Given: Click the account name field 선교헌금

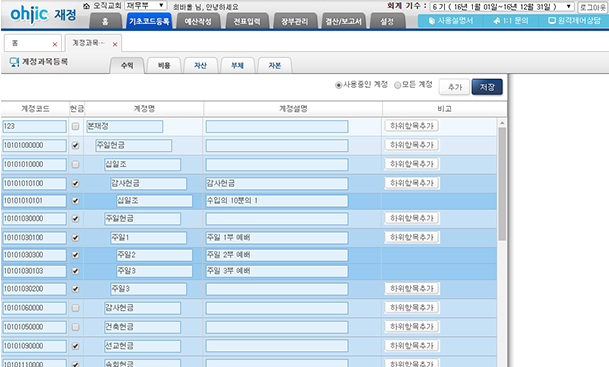Looking at the screenshot, I should pos(142,346).
